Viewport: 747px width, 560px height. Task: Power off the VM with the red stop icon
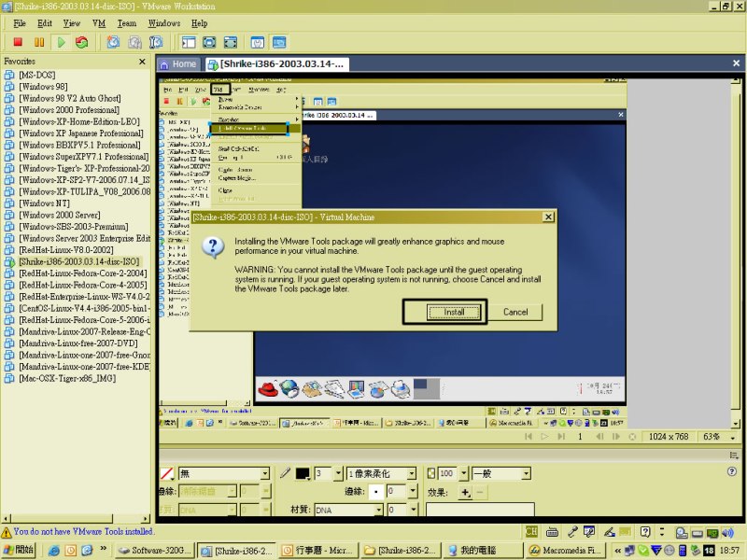18,42
